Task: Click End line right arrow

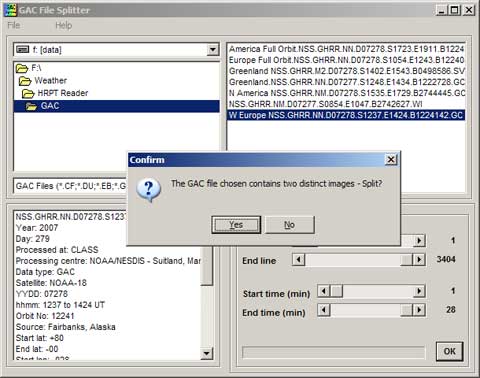Action: click(x=419, y=260)
